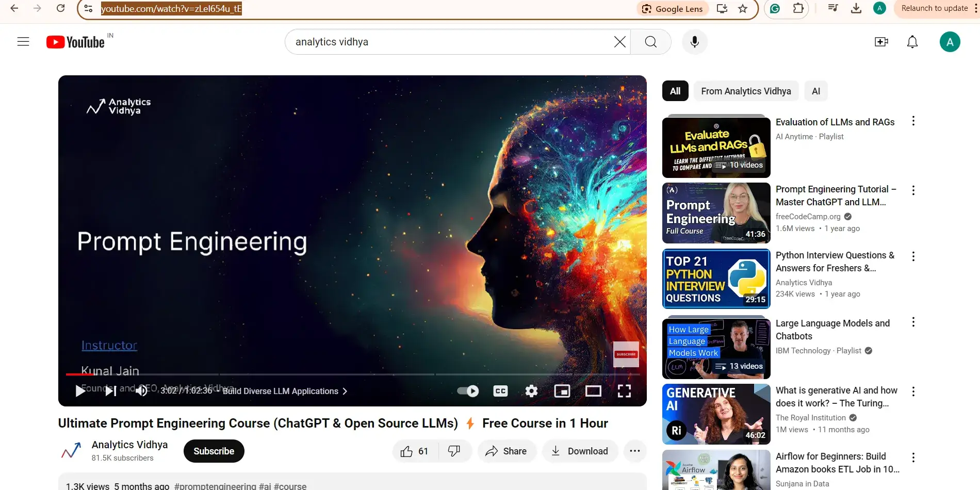Select the All filter chip
The width and height of the screenshot is (980, 490).
[x=675, y=91]
